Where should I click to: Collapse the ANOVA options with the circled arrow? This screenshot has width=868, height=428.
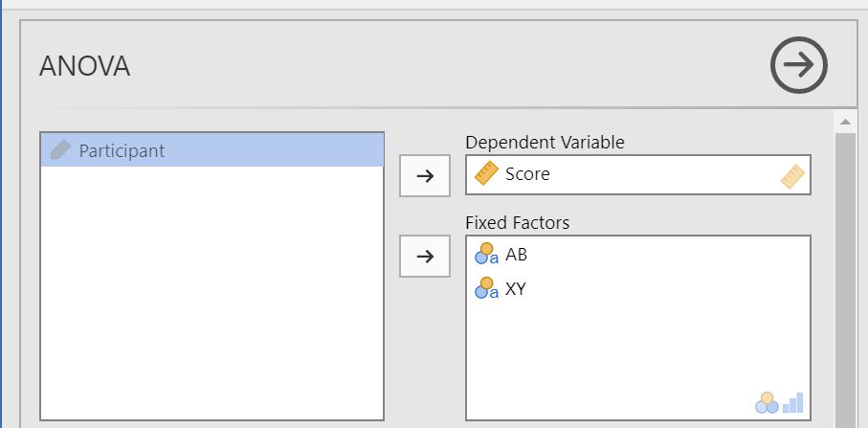click(x=799, y=65)
